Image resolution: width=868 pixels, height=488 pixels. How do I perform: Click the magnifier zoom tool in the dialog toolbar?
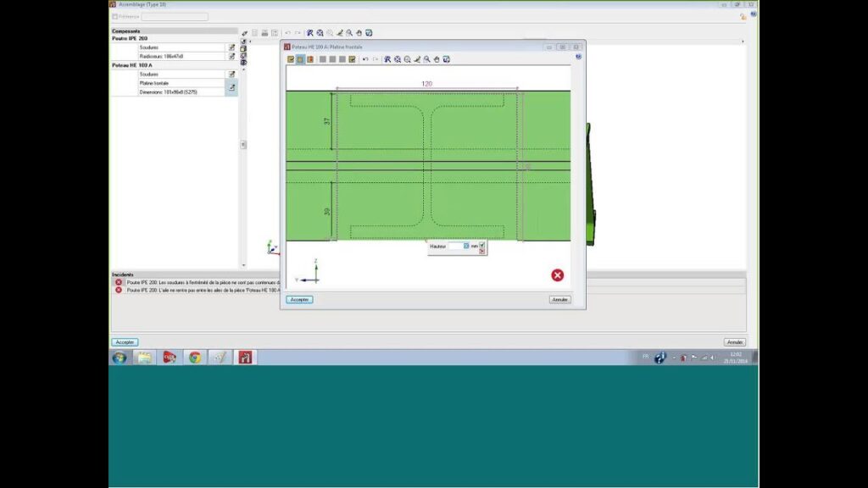426,59
